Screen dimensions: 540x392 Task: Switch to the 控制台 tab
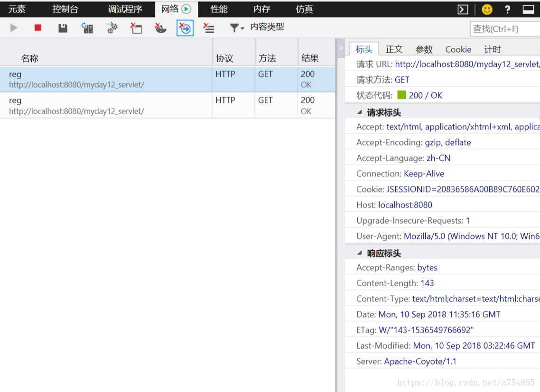tap(65, 9)
